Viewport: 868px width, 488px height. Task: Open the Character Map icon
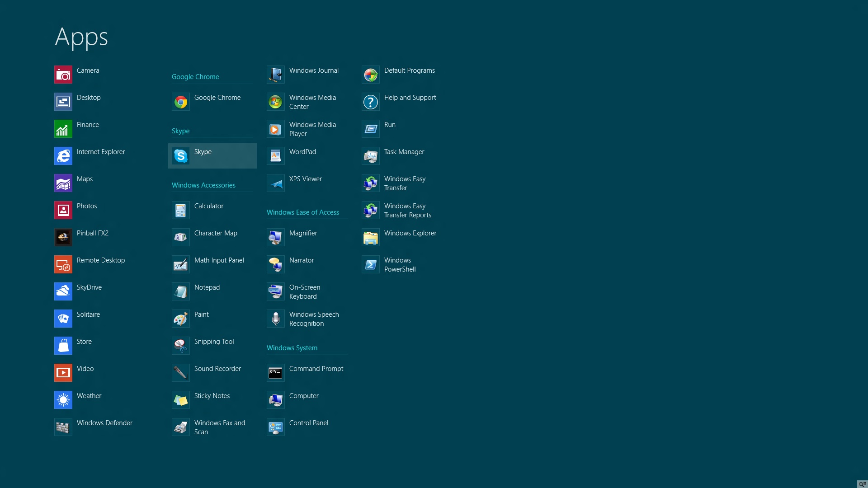pos(181,237)
